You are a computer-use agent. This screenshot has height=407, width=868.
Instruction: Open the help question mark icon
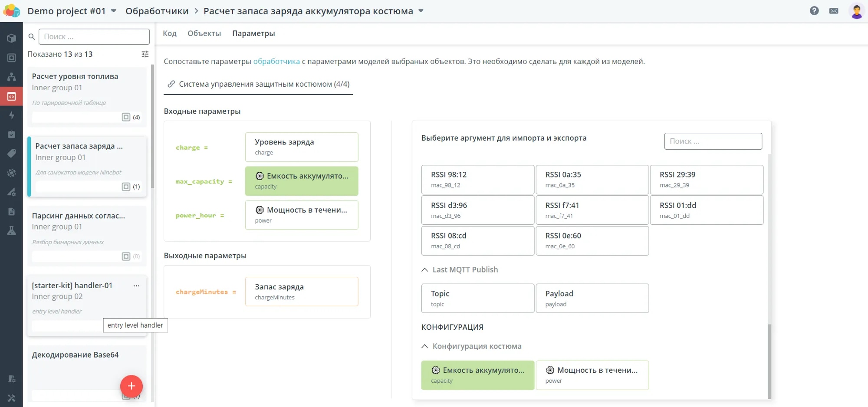coord(814,11)
